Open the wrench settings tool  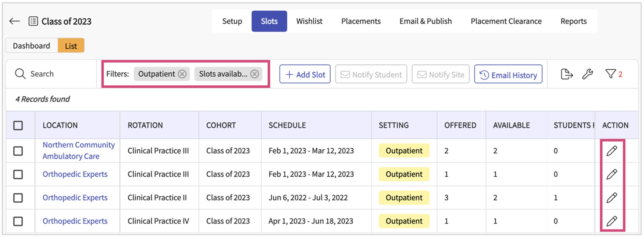[x=587, y=74]
